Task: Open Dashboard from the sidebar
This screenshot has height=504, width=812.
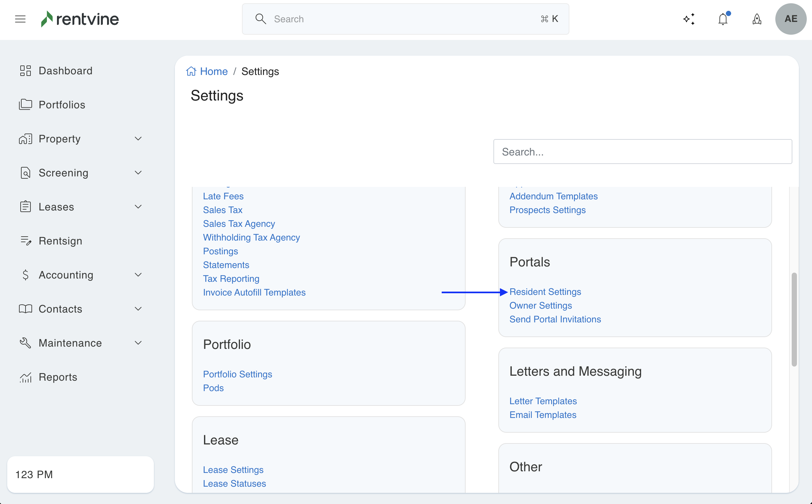Action: click(x=65, y=71)
